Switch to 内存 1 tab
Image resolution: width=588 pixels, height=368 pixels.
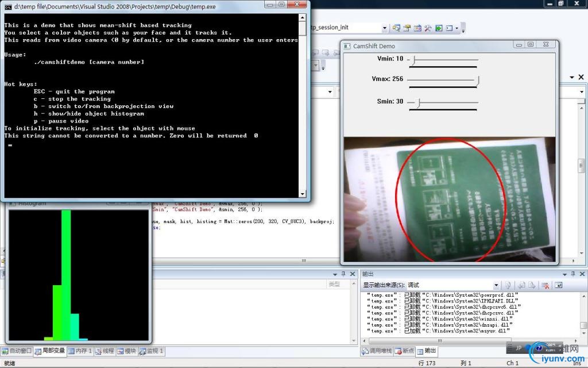coord(80,351)
